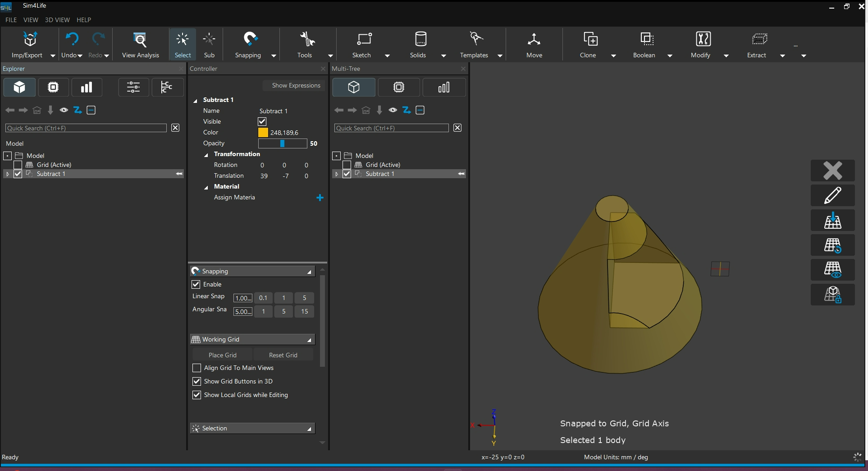Click the Solids cylinder icon
The width and height of the screenshot is (868, 471).
tap(420, 39)
